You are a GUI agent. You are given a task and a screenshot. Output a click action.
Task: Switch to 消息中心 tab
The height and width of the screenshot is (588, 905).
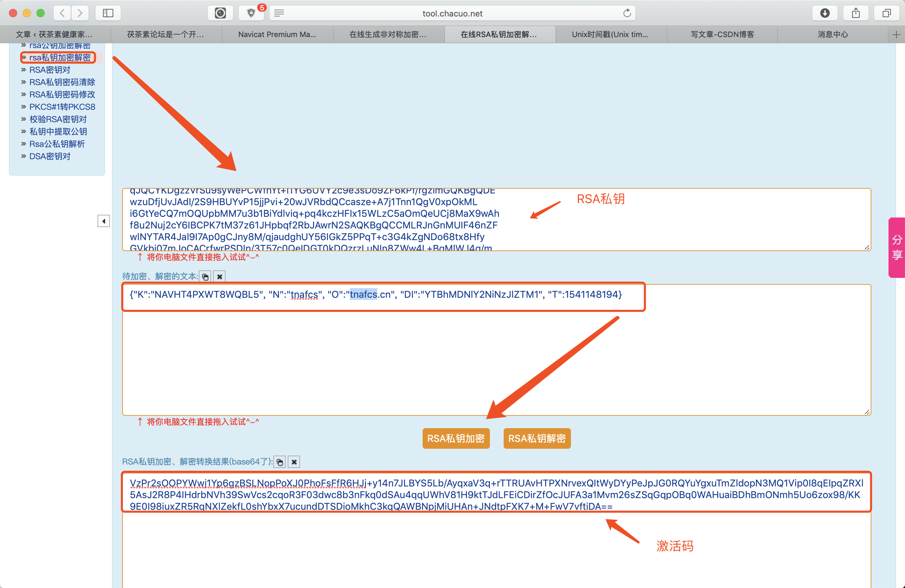833,35
